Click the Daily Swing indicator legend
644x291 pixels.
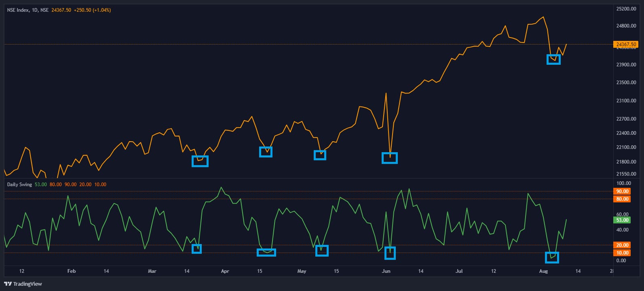(19, 185)
